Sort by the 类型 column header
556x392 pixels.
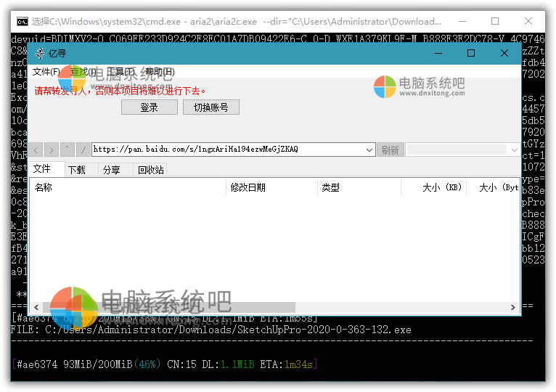pos(359,187)
